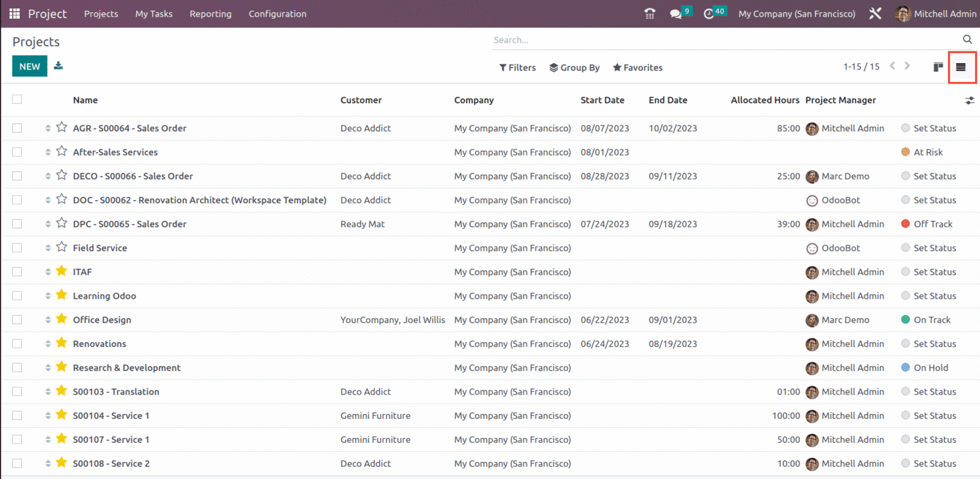Open the Filters dropdown
980x479 pixels.
click(517, 67)
